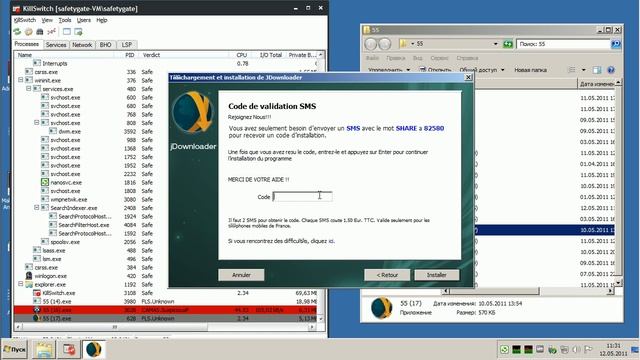Toggle the preview pane icon in Explorer
The height and width of the screenshot is (360, 640).
point(597,70)
